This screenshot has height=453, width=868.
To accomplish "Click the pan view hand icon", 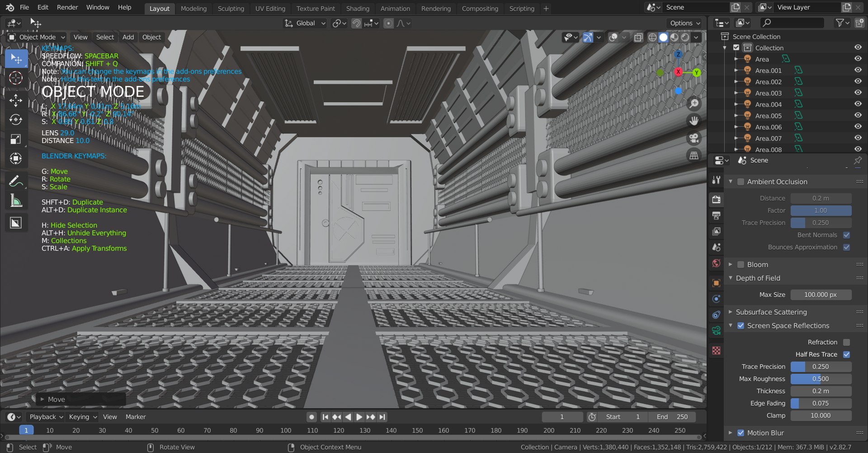I will (x=694, y=121).
